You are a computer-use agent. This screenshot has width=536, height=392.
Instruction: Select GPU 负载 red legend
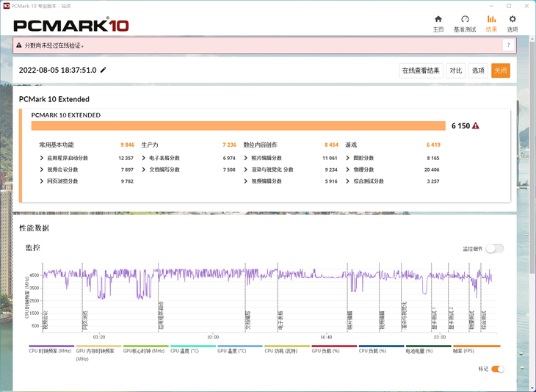point(334,346)
